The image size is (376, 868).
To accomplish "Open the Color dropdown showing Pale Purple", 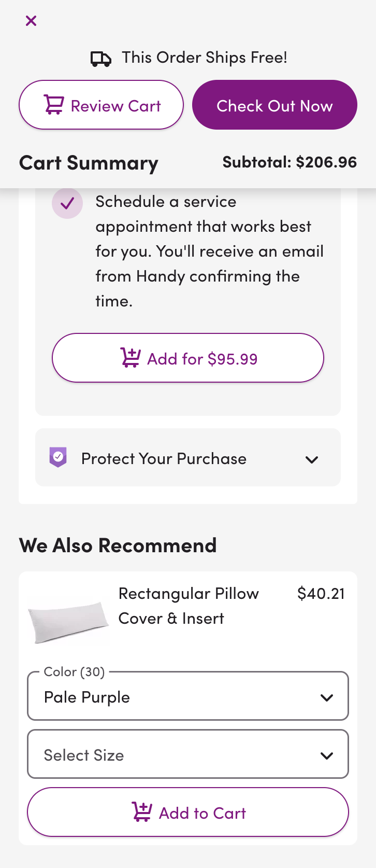I will pos(187,696).
